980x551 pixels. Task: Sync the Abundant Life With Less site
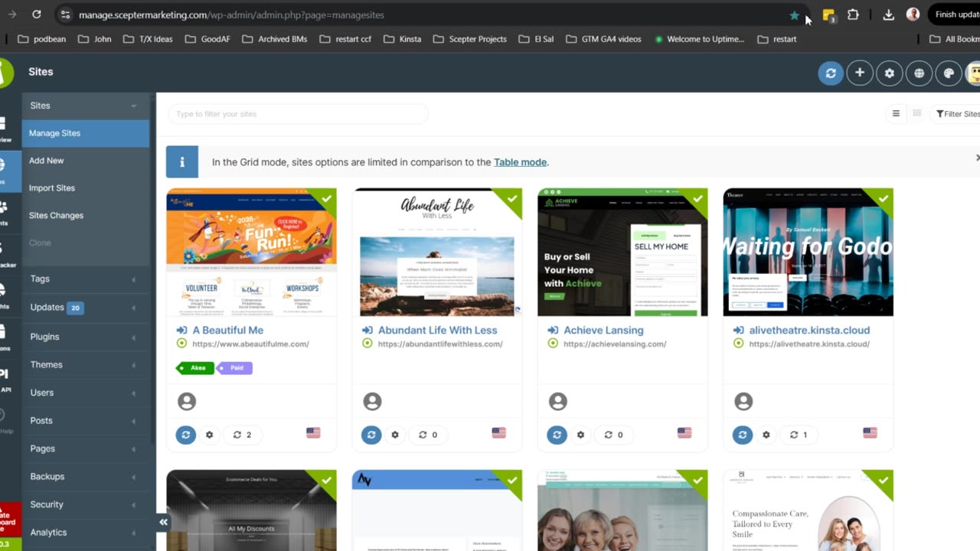(x=371, y=435)
